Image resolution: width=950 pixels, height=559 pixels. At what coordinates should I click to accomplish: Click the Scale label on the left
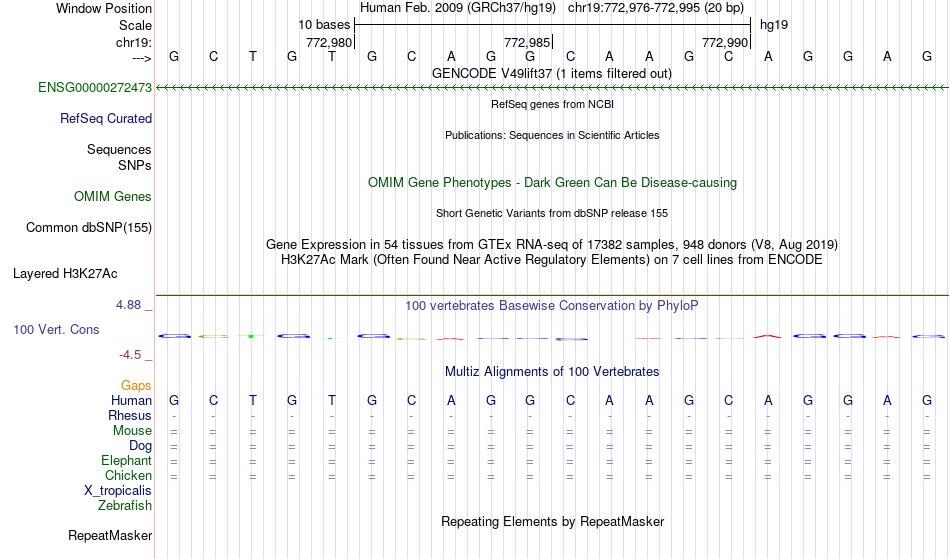(x=135, y=25)
